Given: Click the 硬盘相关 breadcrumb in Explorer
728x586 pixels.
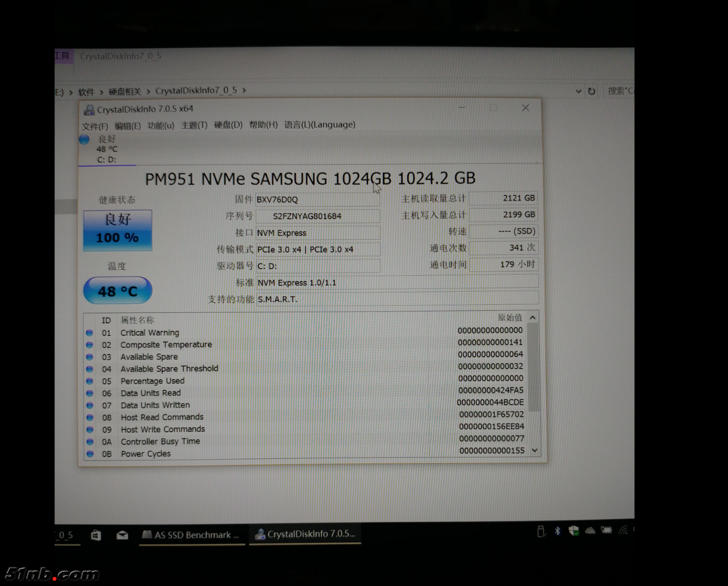Looking at the screenshot, I should tap(125, 92).
